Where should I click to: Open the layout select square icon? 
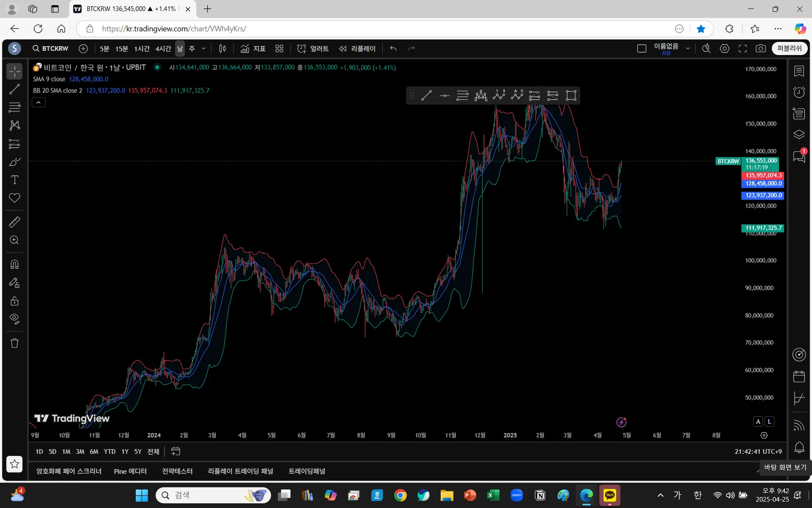(641, 48)
